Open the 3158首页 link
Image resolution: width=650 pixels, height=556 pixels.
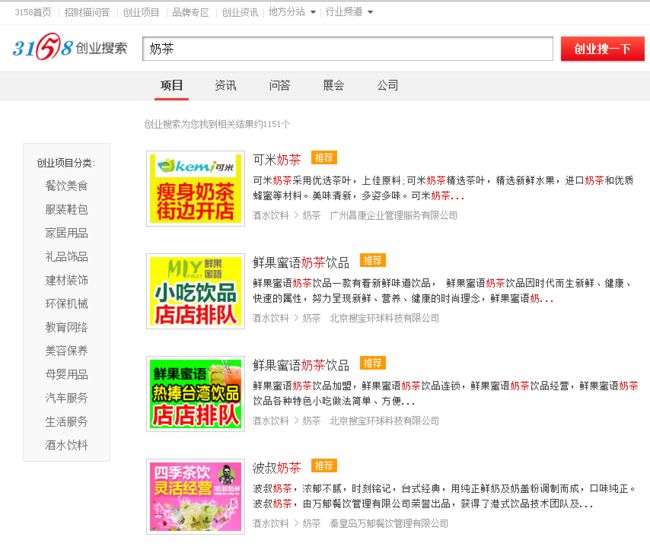[x=33, y=12]
